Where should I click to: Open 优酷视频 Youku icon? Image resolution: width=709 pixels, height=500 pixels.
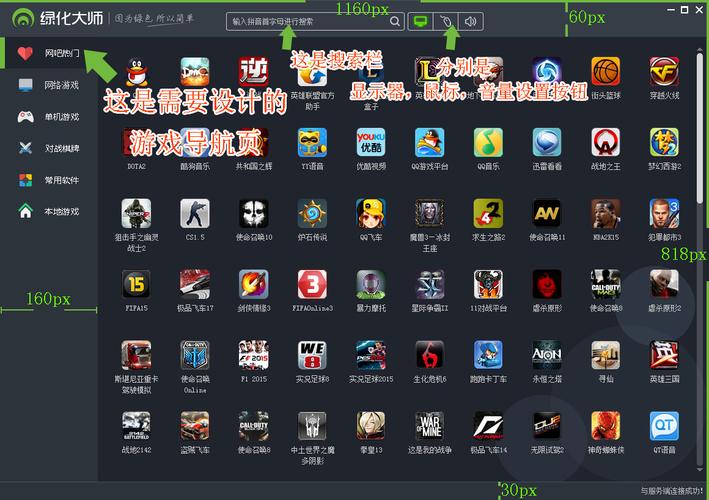coord(371,142)
